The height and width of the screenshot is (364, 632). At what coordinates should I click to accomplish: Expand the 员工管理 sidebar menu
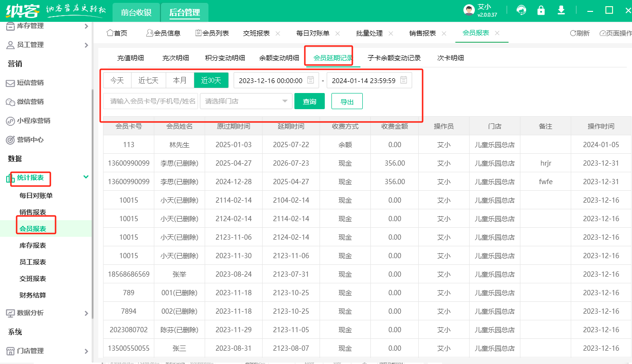[86, 45]
